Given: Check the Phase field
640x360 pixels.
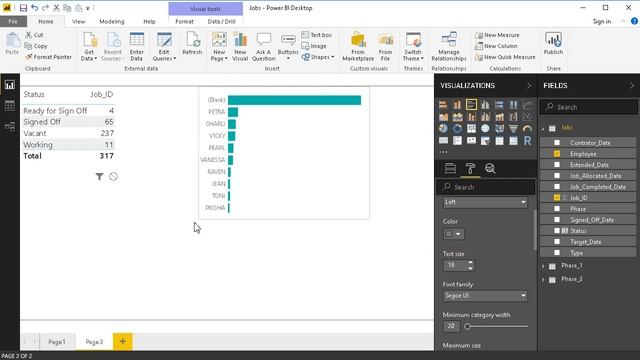Looking at the screenshot, I should pos(557,209).
